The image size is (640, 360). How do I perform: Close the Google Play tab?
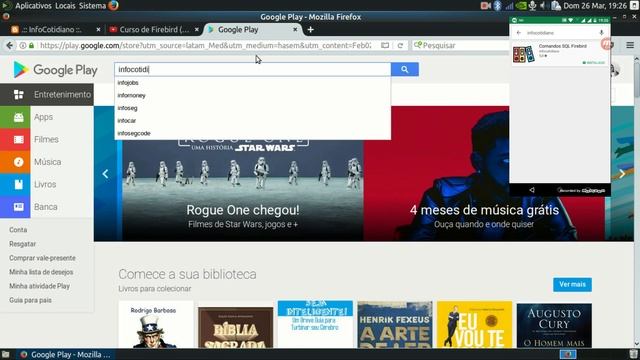click(295, 29)
